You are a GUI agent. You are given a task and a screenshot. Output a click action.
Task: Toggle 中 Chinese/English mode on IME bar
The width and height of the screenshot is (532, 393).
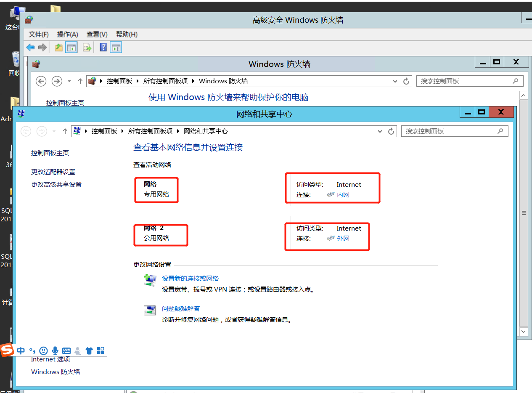point(21,351)
